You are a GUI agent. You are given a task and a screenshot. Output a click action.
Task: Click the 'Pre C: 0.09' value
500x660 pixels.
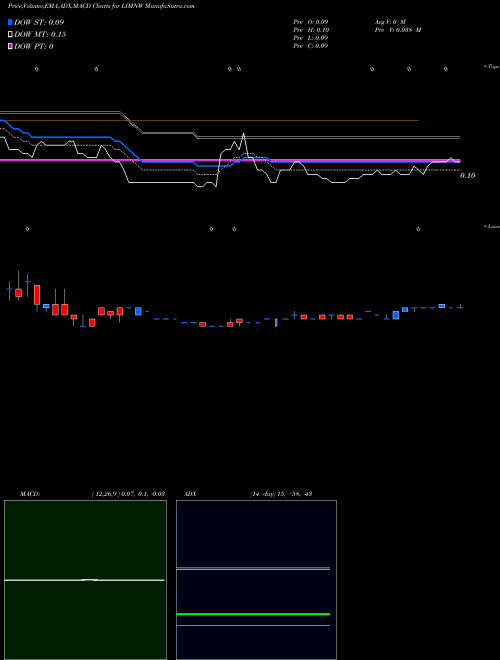(x=311, y=46)
